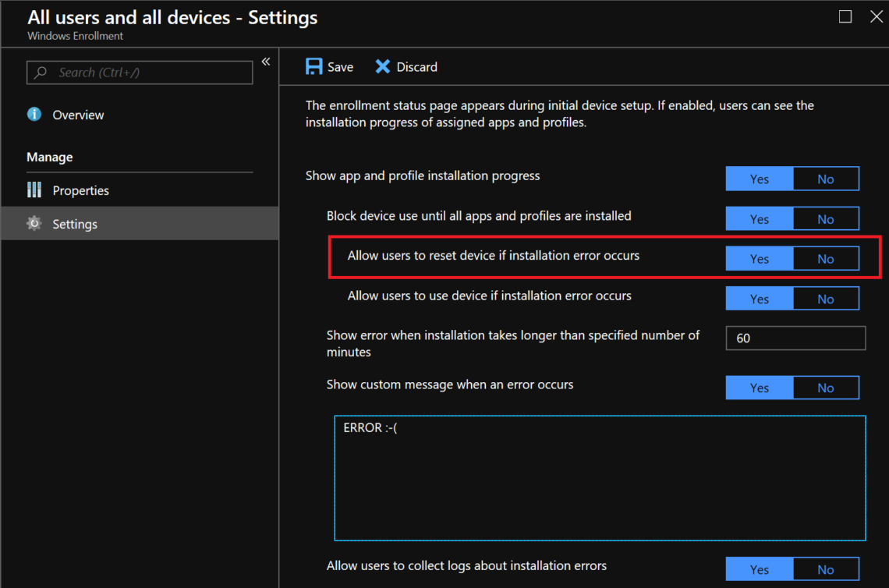Click the Search (Ctrl+/) box

(140, 72)
